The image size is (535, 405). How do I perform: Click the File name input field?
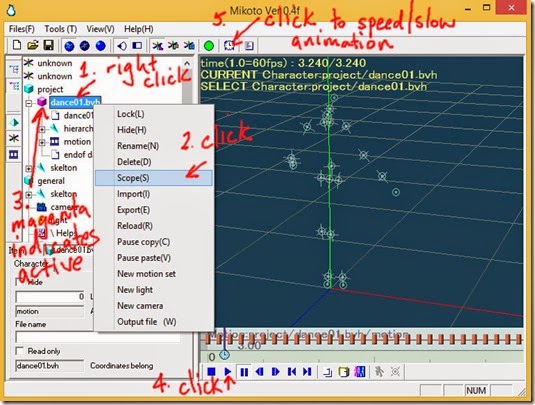(98, 337)
